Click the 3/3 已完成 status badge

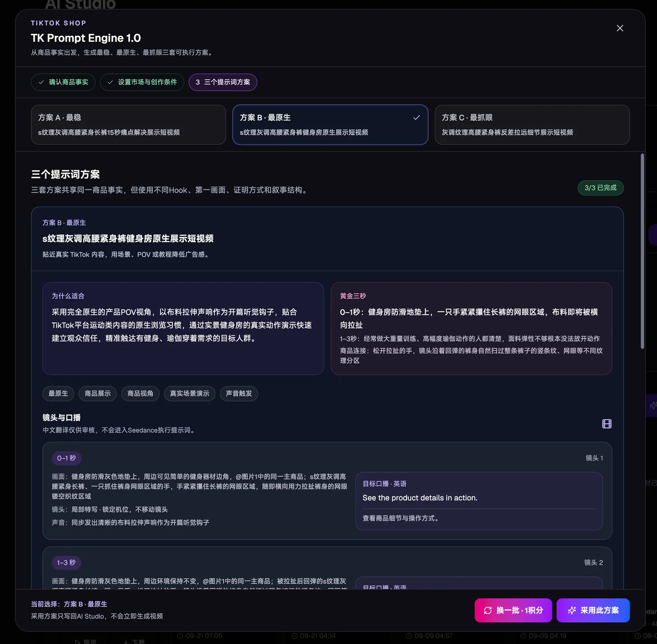600,188
